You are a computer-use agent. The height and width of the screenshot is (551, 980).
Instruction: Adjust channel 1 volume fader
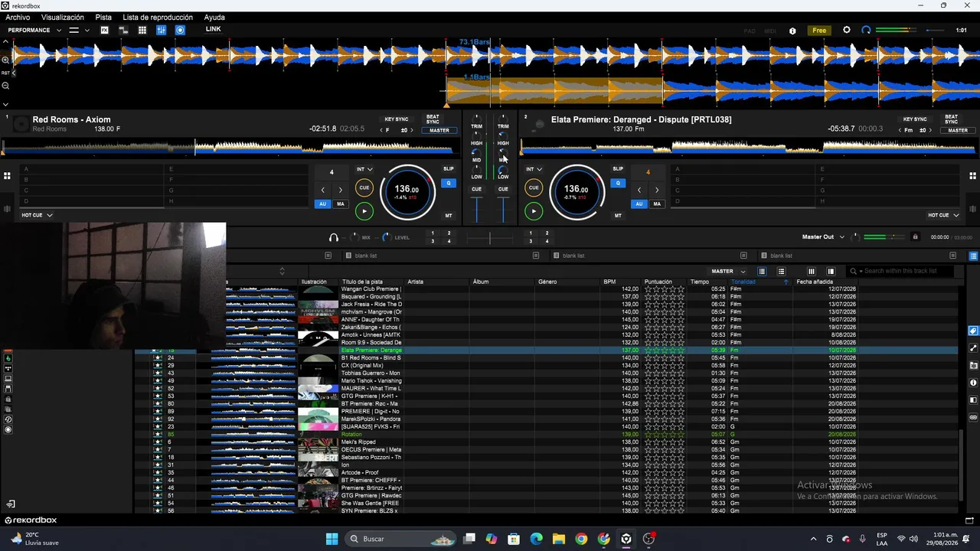point(476,209)
